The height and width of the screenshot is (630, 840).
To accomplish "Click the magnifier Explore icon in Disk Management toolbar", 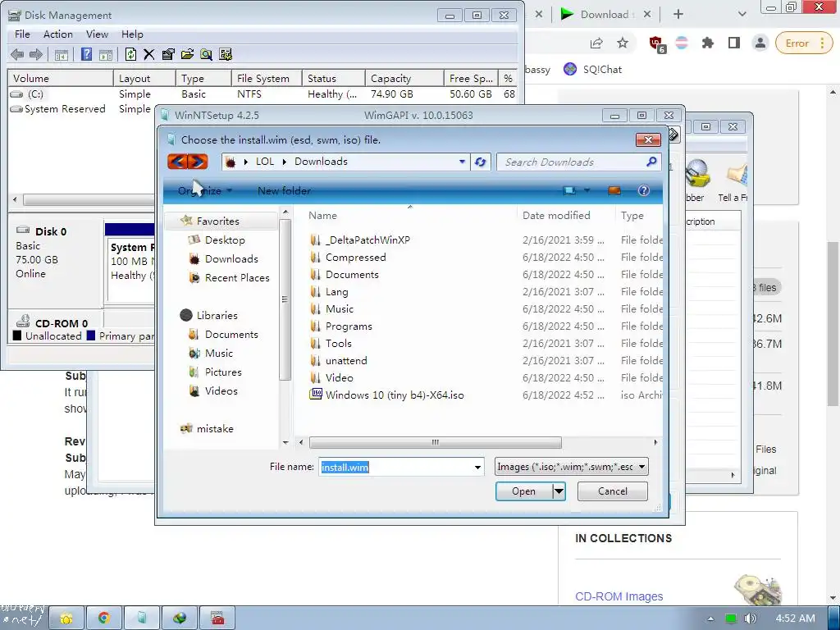I will [206, 54].
